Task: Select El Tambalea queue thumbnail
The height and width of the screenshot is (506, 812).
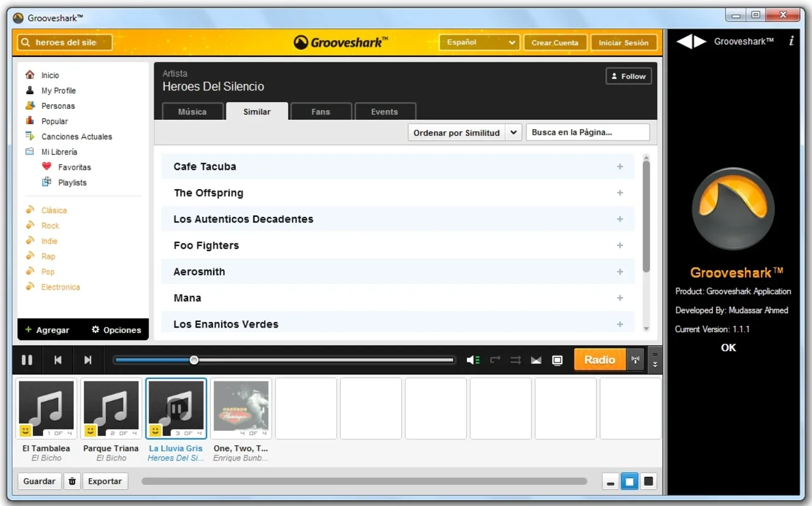Action: tap(46, 409)
